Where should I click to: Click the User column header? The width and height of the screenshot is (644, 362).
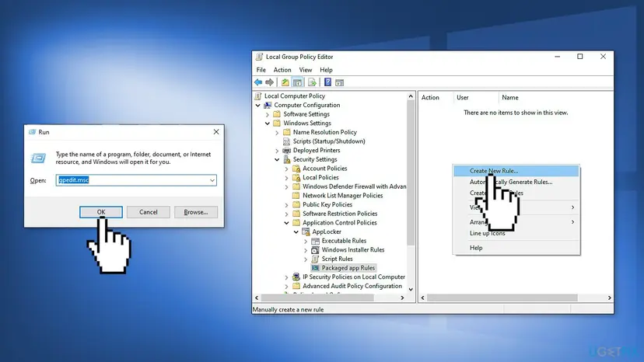point(475,97)
